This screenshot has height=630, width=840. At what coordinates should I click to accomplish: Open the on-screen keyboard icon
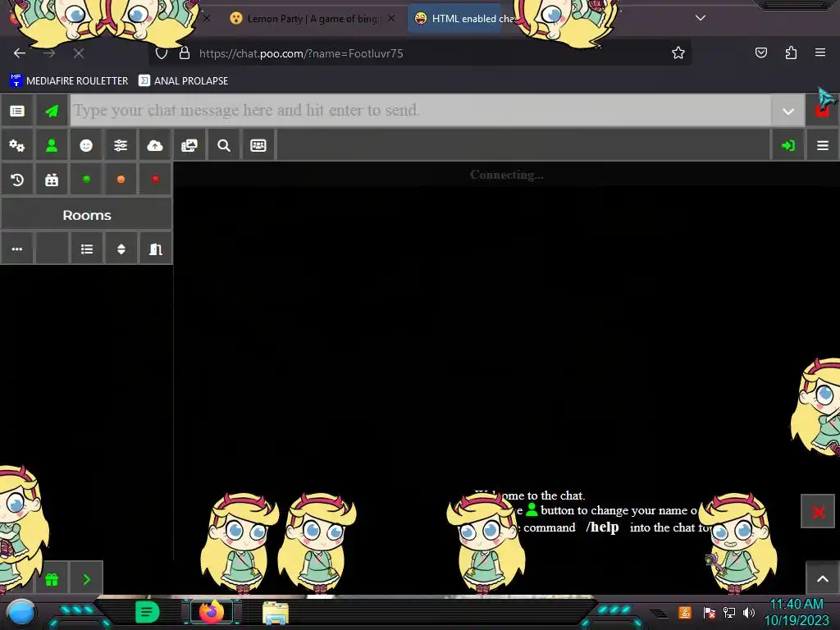coord(258,145)
